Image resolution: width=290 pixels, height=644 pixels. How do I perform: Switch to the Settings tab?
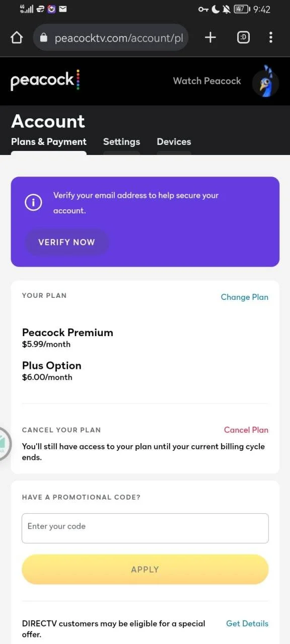point(122,142)
